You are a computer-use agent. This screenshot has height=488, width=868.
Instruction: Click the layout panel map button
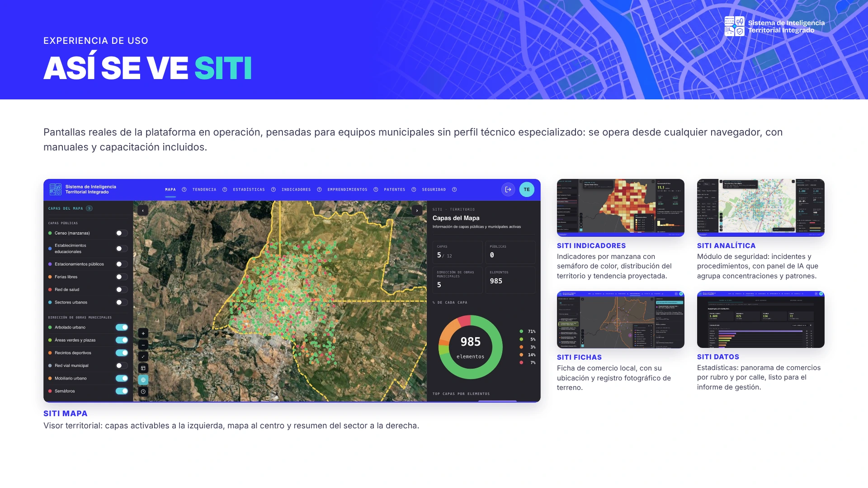tap(143, 368)
